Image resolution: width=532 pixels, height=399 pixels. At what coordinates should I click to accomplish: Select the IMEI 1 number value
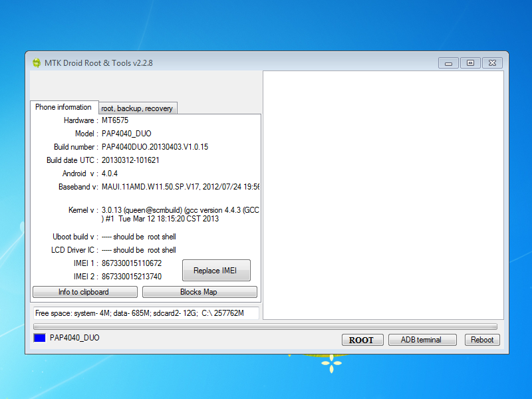click(132, 263)
